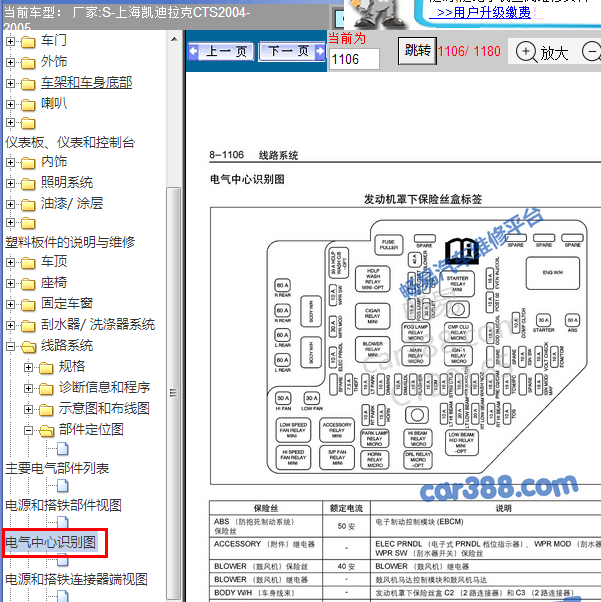The image size is (601, 602).
Task: Expand the 诊断信息和程序 node
Action: pos(28,388)
